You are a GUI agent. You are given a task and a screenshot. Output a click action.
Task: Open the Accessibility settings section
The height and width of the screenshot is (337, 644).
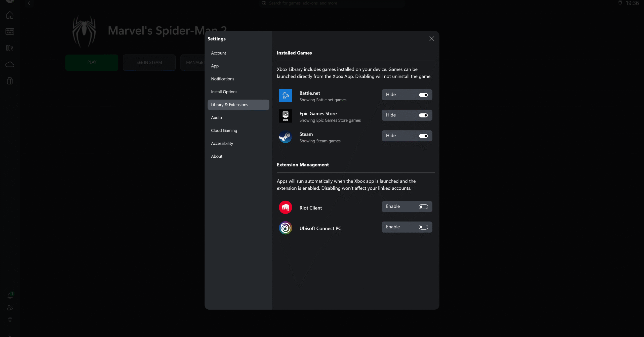coord(238,143)
